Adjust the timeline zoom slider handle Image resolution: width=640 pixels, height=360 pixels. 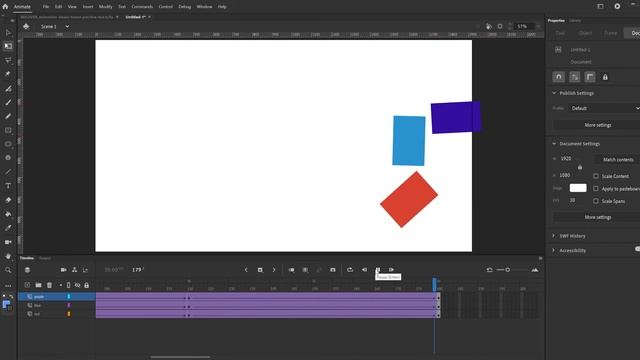tap(508, 270)
